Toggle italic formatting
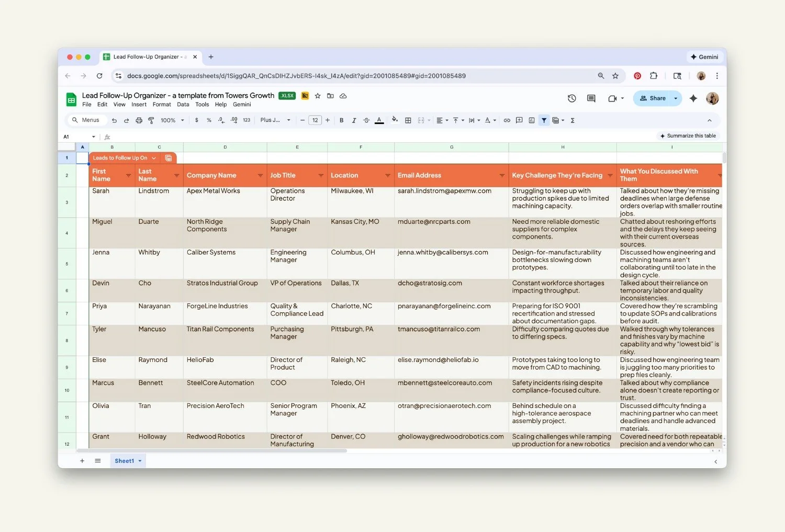Image resolution: width=785 pixels, height=532 pixels. click(x=354, y=120)
